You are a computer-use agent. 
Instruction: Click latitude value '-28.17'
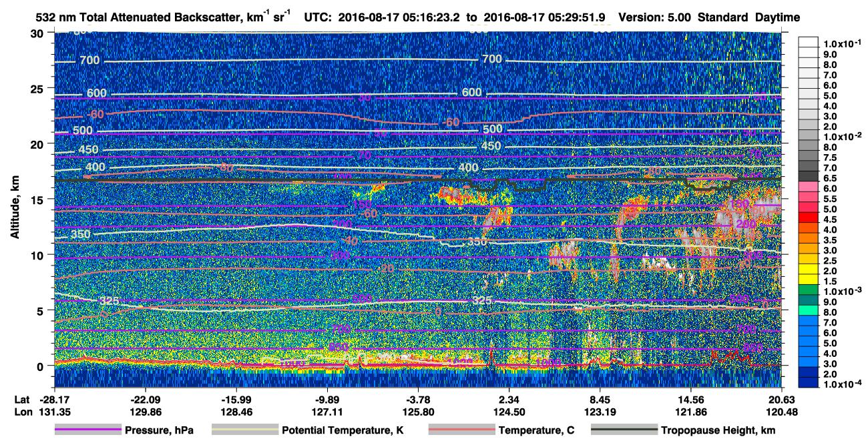coord(54,400)
